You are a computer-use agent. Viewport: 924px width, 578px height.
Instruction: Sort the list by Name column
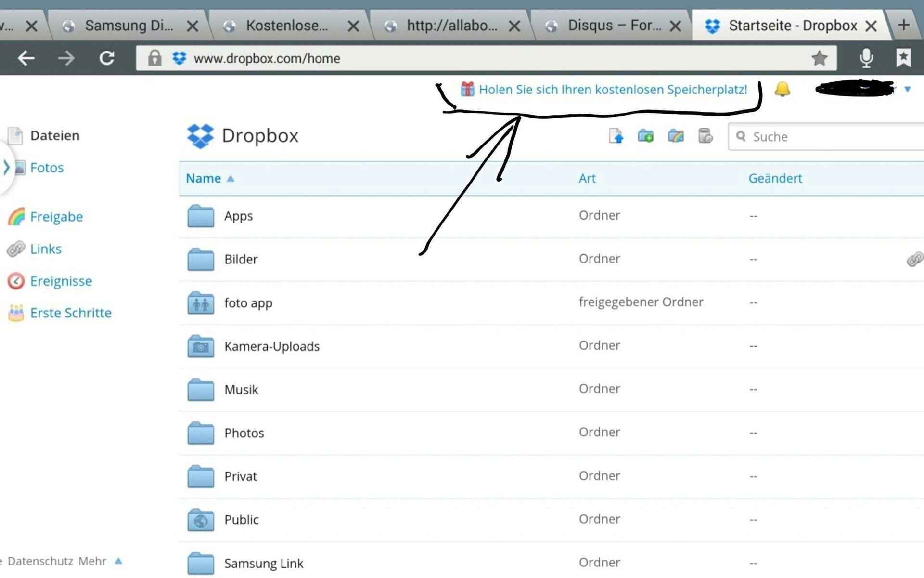[x=210, y=178]
